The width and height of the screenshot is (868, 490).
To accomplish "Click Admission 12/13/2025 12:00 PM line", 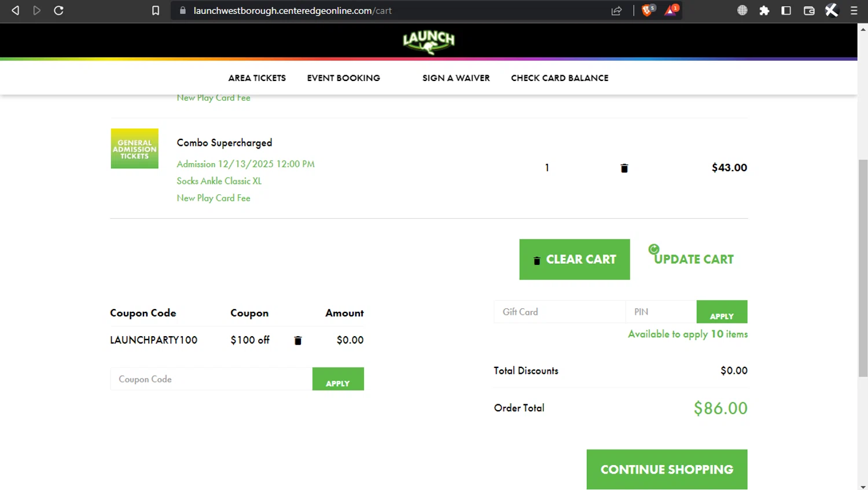I will tap(246, 164).
